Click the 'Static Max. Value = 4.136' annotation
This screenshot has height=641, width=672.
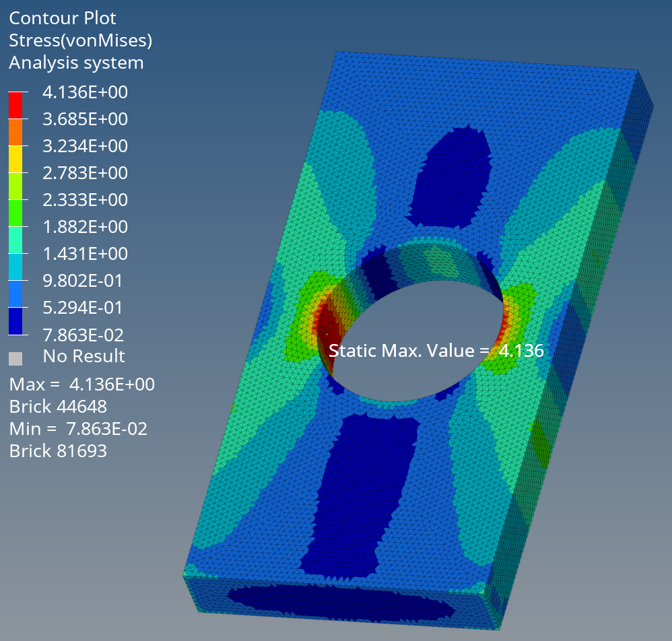(436, 351)
